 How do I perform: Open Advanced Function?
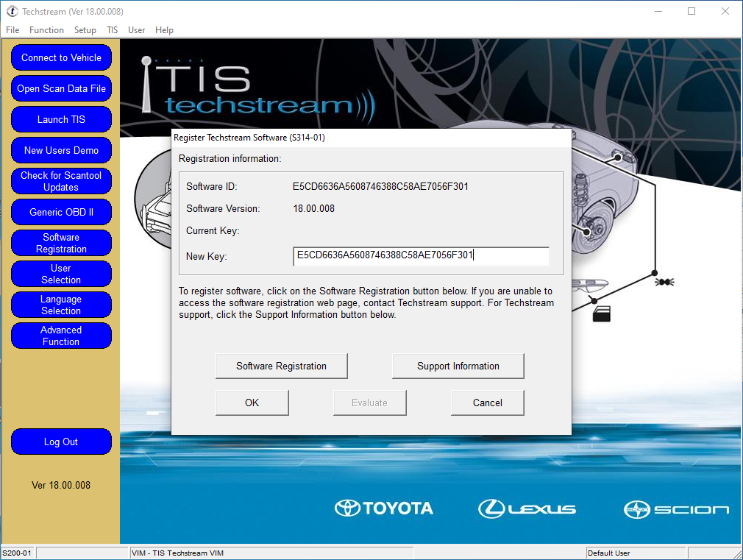61,336
